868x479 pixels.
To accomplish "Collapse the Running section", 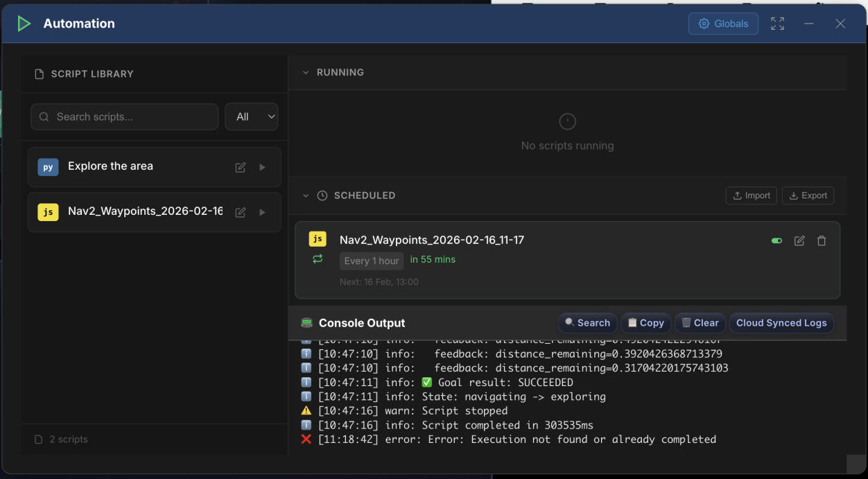I will pyautogui.click(x=306, y=72).
